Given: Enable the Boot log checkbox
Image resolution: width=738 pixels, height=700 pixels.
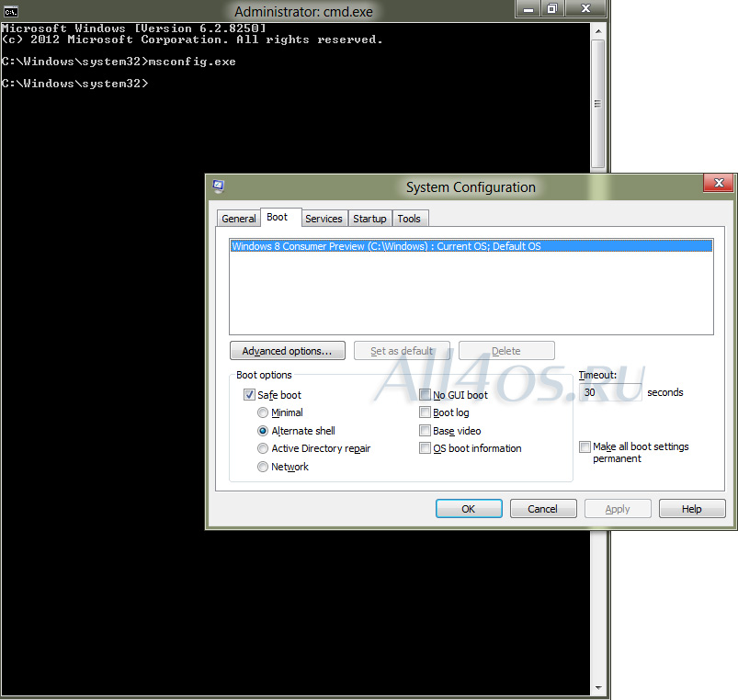Looking at the screenshot, I should (425, 412).
